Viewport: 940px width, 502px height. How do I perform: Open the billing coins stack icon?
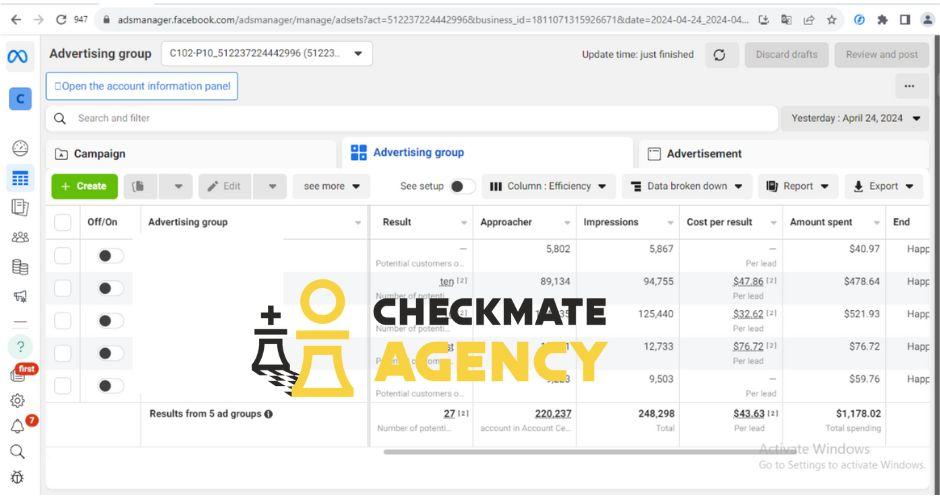pyautogui.click(x=20, y=266)
